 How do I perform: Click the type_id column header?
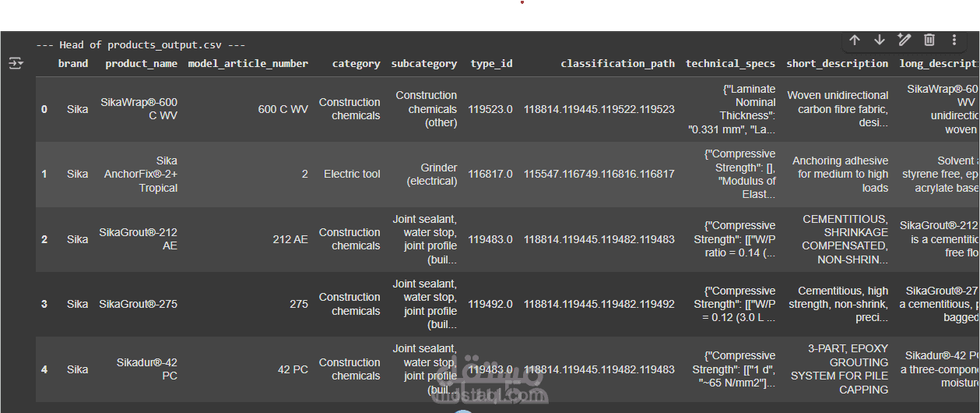(492, 64)
